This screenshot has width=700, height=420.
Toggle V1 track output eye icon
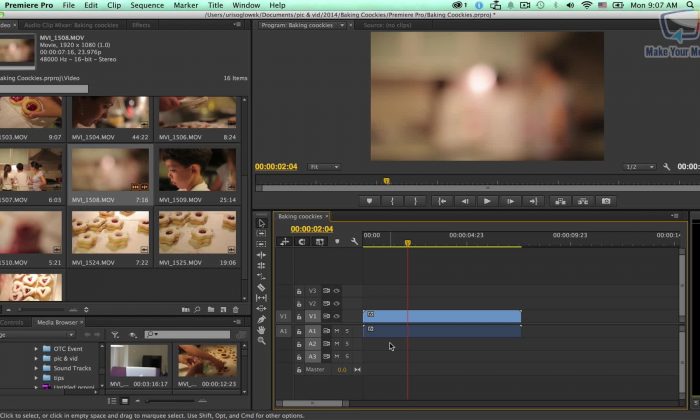[x=337, y=317]
